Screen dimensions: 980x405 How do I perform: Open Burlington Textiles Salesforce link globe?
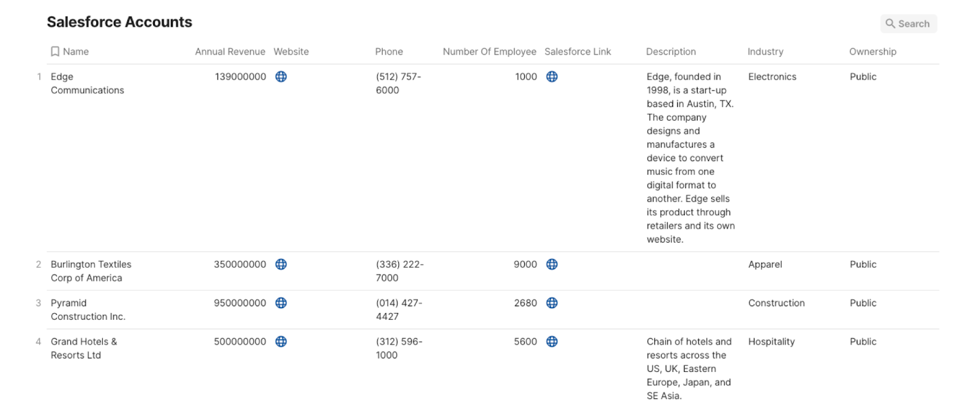[552, 264]
